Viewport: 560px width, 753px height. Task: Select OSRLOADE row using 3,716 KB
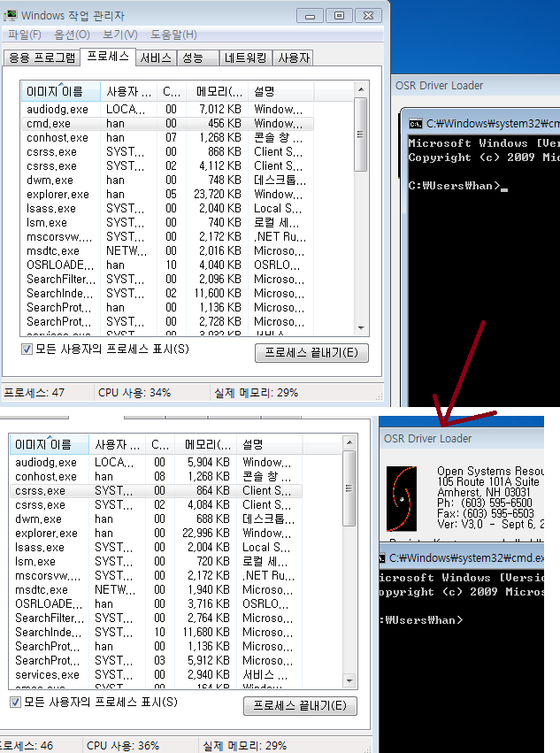pyautogui.click(x=156, y=603)
